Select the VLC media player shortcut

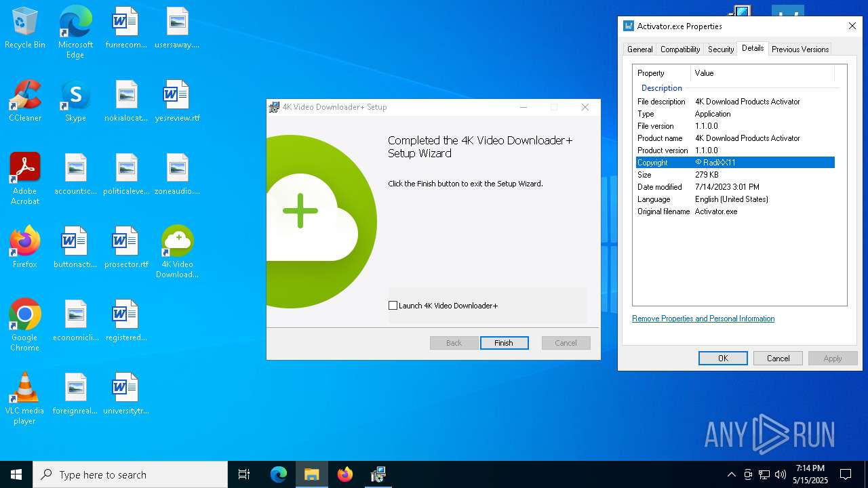pyautogui.click(x=25, y=399)
